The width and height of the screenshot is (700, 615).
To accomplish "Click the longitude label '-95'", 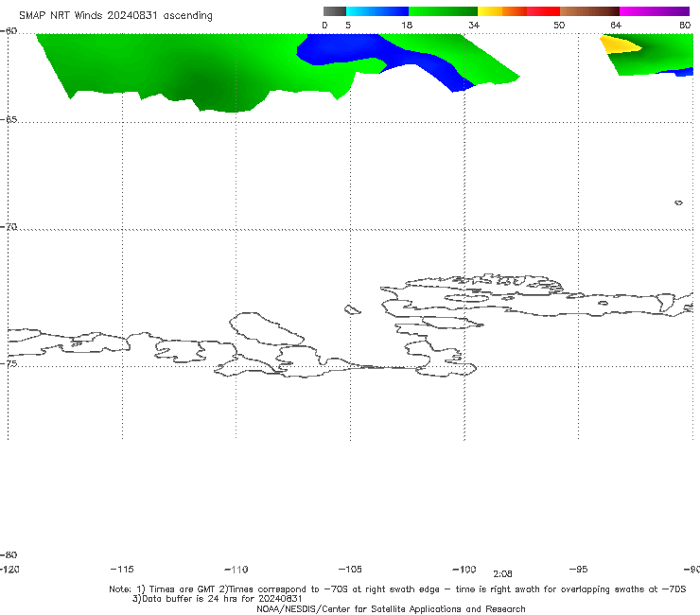I will pos(579,569).
